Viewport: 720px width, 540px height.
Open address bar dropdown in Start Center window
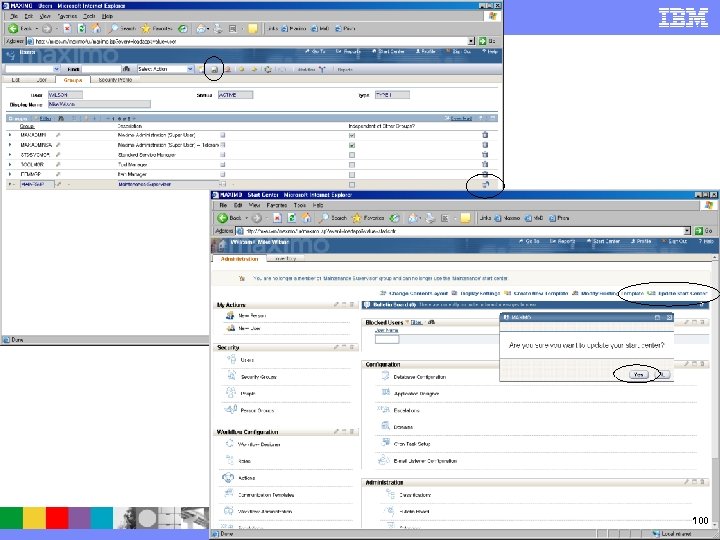pyautogui.click(x=687, y=231)
